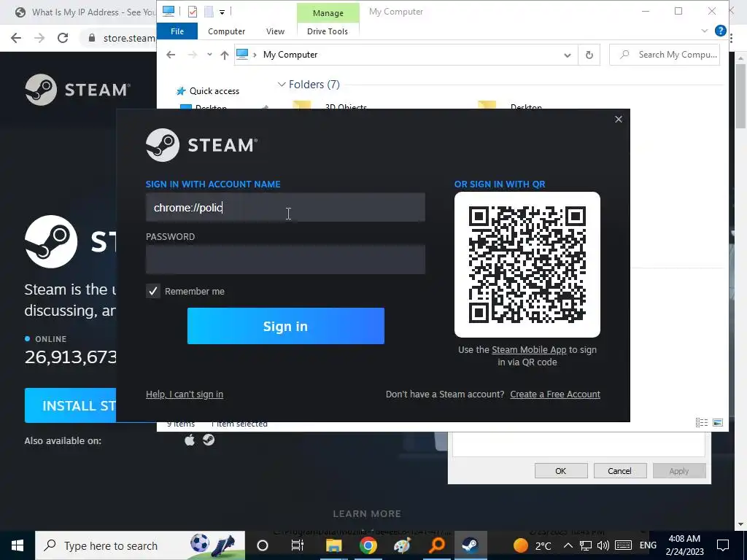Screen dimensions: 747x560
Task: Open the Computer ribbon tab in Explorer
Action: 226,31
